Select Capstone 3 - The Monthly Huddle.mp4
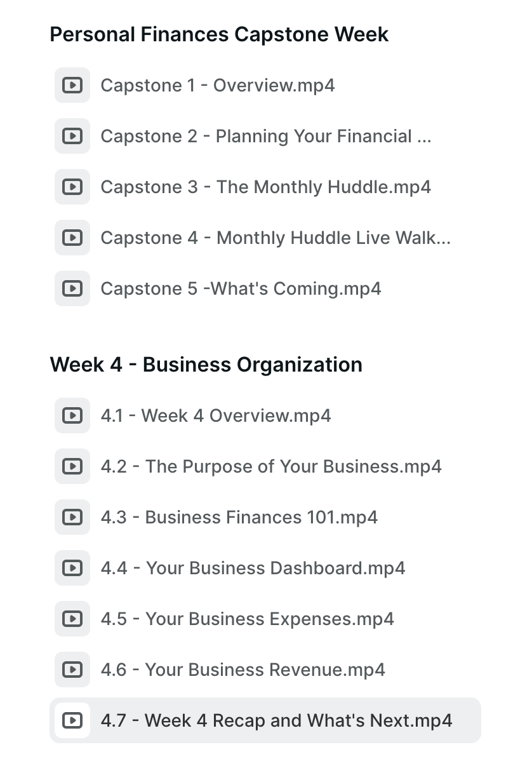The height and width of the screenshot is (761, 532). tap(265, 187)
